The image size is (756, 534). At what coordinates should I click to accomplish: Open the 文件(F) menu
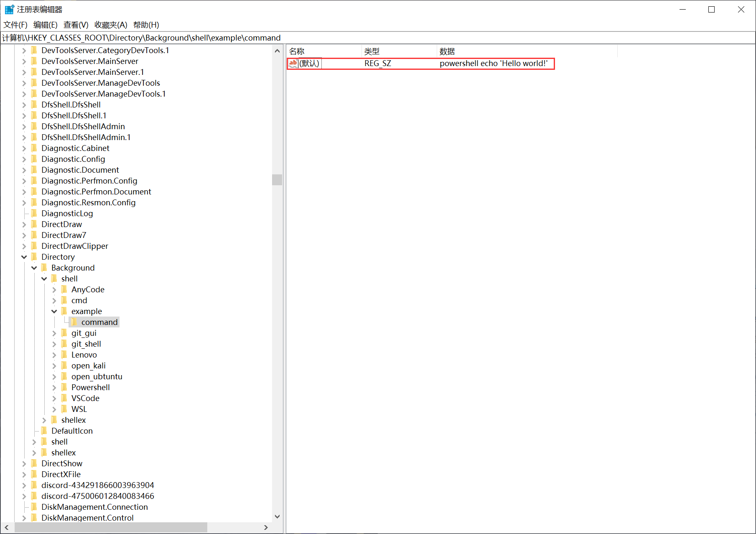[x=15, y=25]
